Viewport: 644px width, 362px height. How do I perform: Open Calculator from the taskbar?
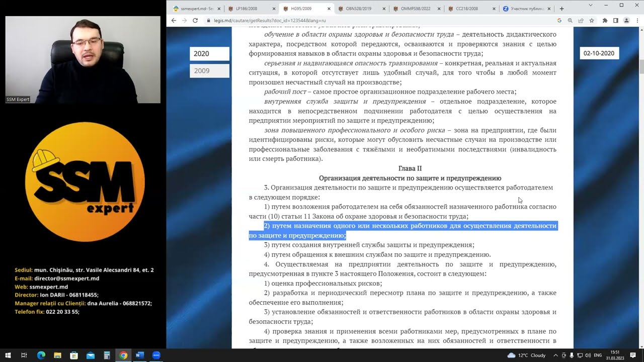pos(107,355)
